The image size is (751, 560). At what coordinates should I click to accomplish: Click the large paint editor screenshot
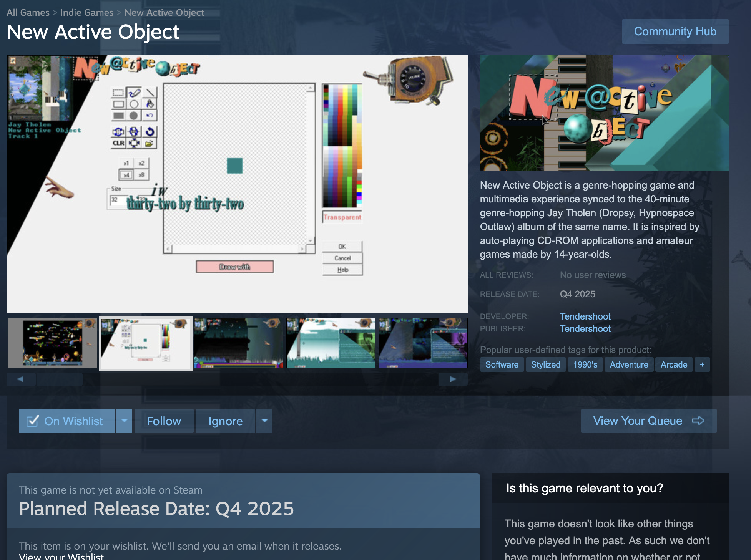tap(237, 184)
